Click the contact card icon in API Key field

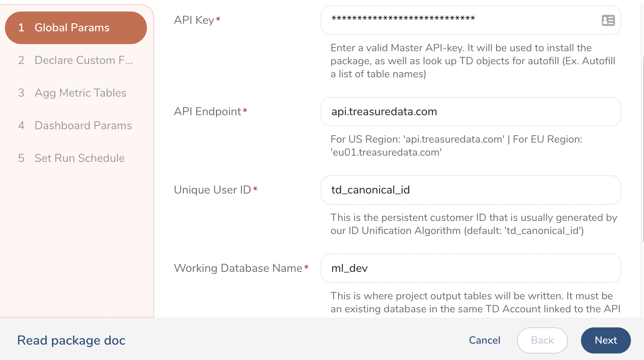(x=608, y=21)
